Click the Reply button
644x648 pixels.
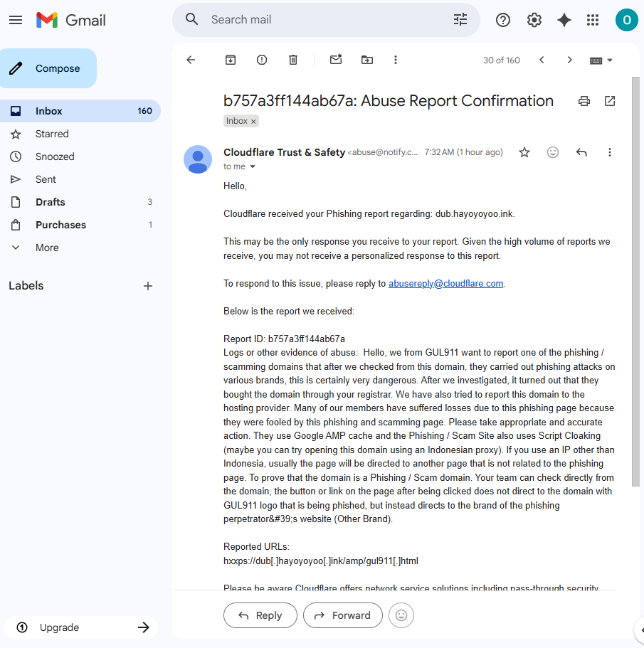260,615
